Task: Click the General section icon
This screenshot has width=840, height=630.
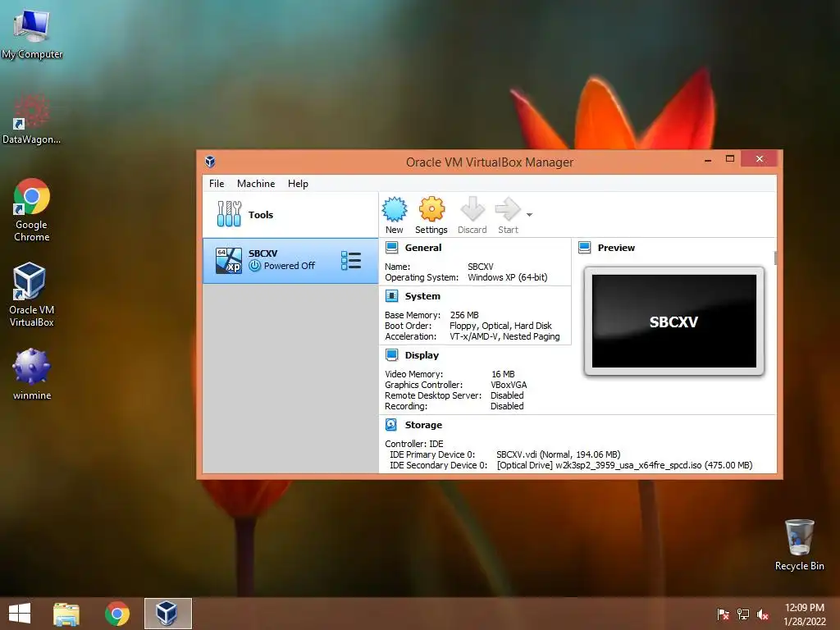Action: point(391,248)
